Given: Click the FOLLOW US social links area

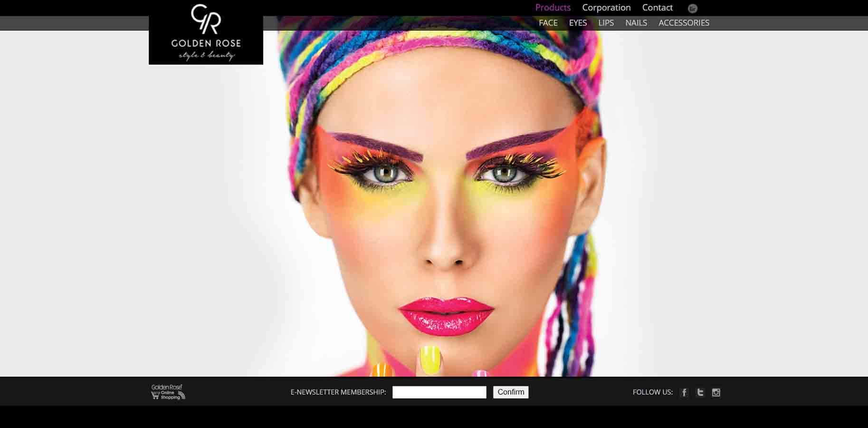Looking at the screenshot, I should 651,392.
